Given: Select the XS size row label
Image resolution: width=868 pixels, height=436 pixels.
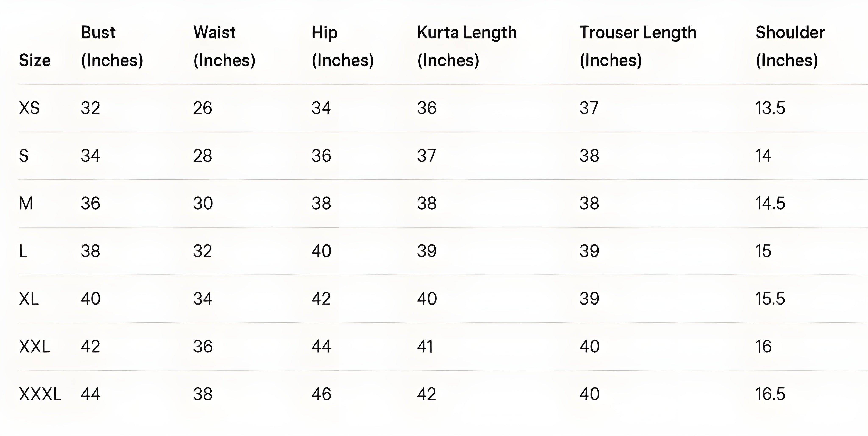Looking at the screenshot, I should tap(29, 108).
